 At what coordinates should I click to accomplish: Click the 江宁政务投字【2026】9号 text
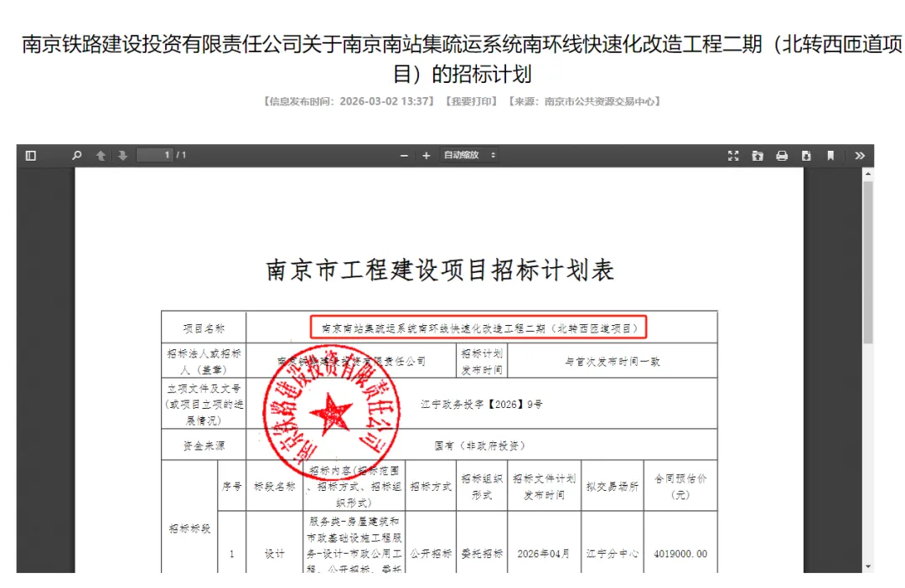click(481, 405)
